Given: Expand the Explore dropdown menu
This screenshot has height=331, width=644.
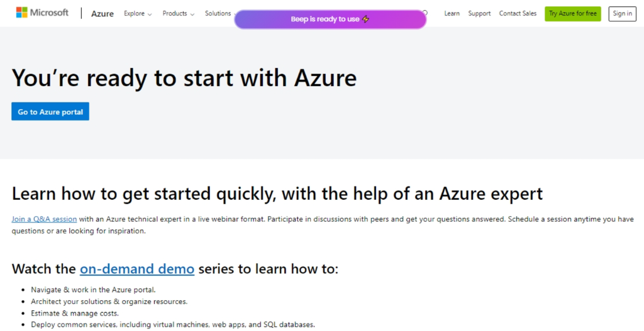Looking at the screenshot, I should tap(138, 13).
